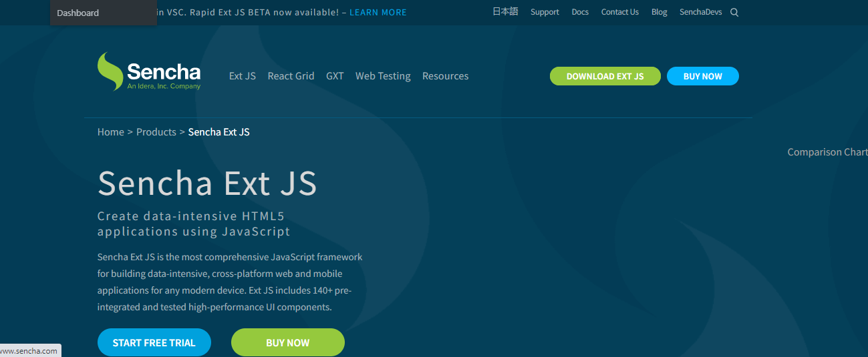This screenshot has height=357, width=868.
Task: Open the Contact Us page
Action: click(619, 12)
